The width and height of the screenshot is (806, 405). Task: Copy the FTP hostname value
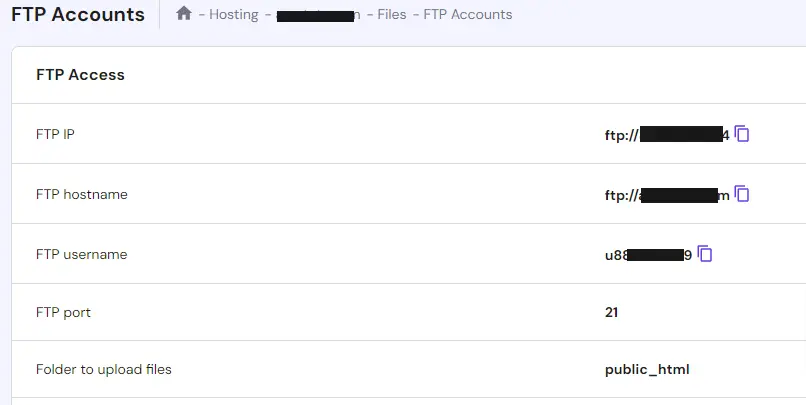(x=742, y=194)
